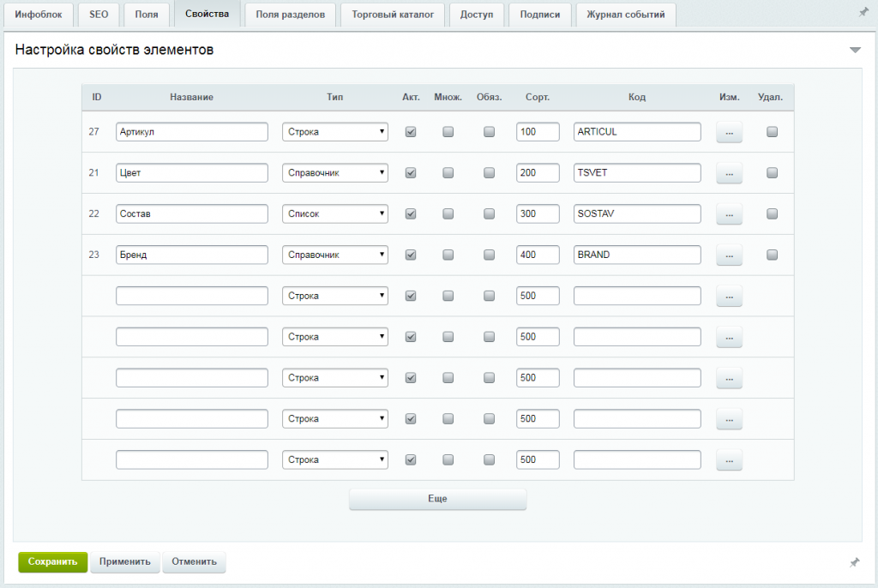
Task: Check the delete box for Состав
Action: point(773,214)
